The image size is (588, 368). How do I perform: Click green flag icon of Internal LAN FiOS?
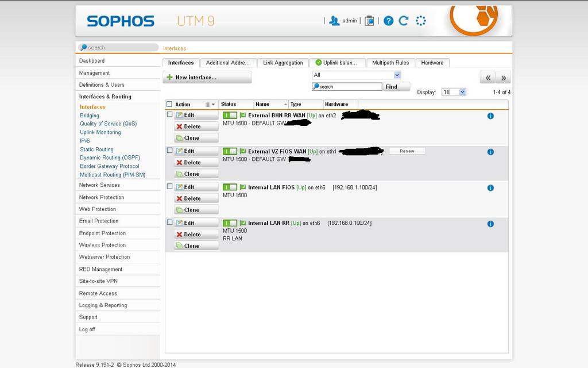243,187
